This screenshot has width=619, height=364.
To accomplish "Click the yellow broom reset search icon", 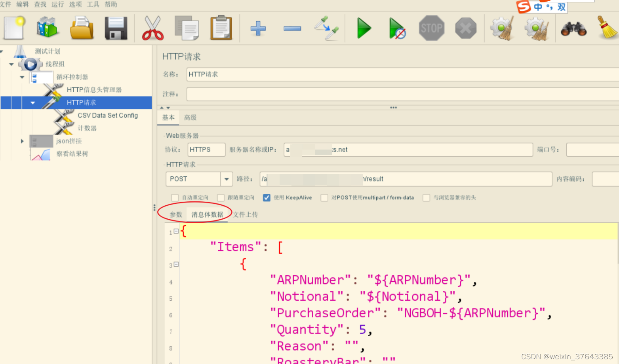I will (607, 27).
